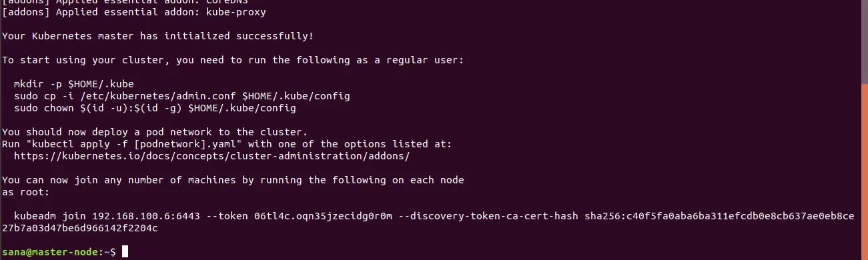Click the 'as root:' text line
Image resolution: width=868 pixels, height=260 pixels.
pyautogui.click(x=25, y=192)
